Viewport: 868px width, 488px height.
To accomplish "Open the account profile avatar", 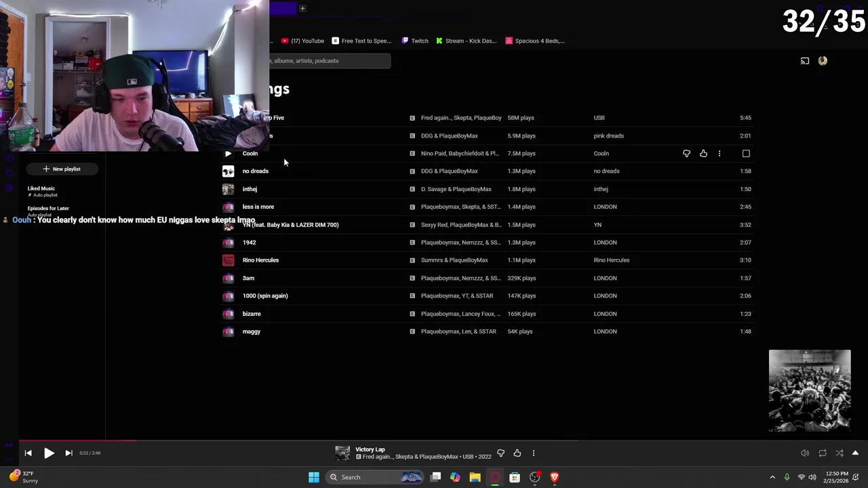I will [x=823, y=61].
